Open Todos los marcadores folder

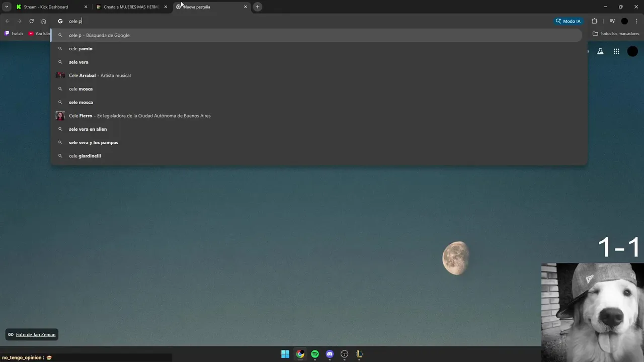point(616,34)
